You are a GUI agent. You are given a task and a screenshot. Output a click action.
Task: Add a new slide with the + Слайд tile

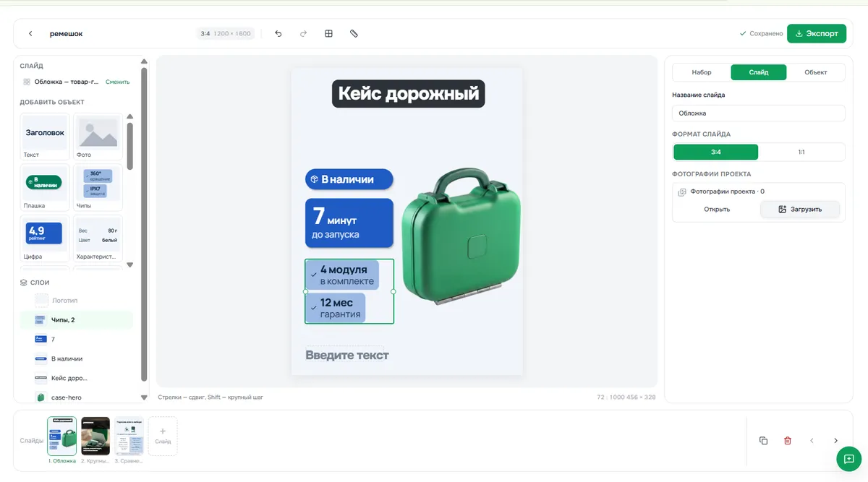point(163,436)
